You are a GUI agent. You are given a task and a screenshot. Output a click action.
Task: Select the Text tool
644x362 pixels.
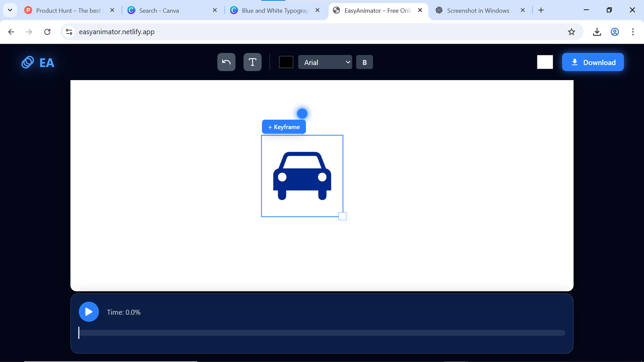253,62
